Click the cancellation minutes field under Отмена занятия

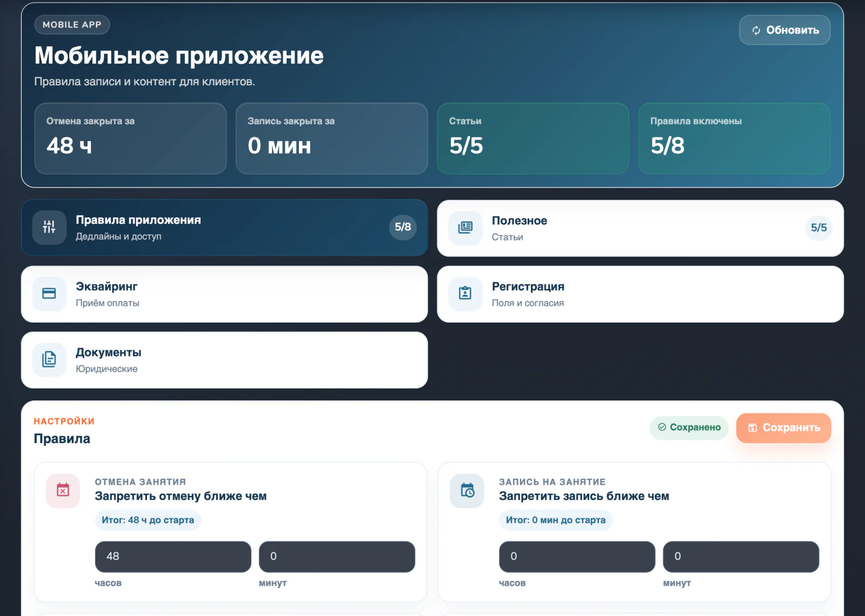point(337,557)
